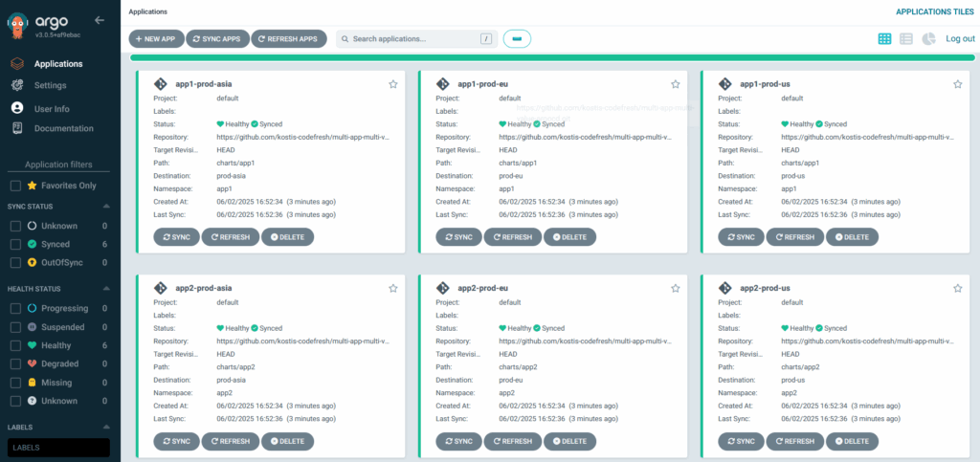Click the User Info icon in sidebar
980x462 pixels.
click(x=17, y=108)
